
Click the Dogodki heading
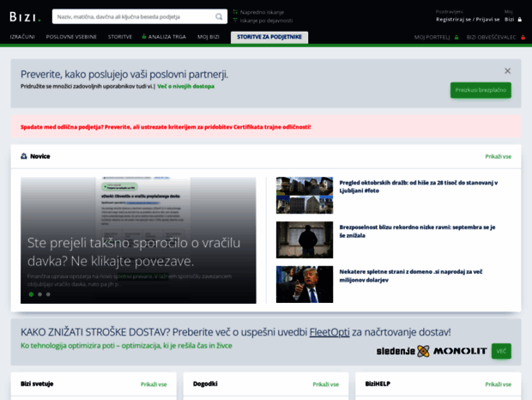[205, 384]
